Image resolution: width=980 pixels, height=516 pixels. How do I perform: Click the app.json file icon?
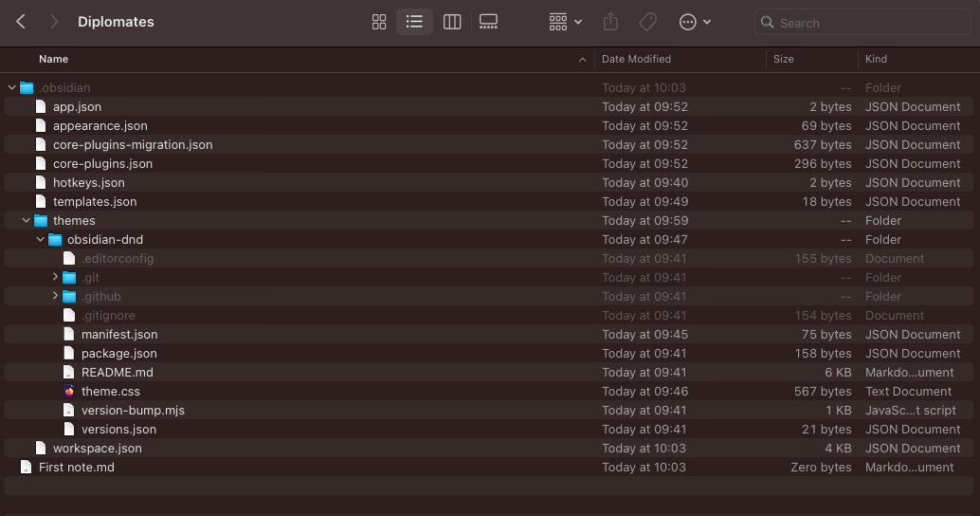tap(41, 106)
